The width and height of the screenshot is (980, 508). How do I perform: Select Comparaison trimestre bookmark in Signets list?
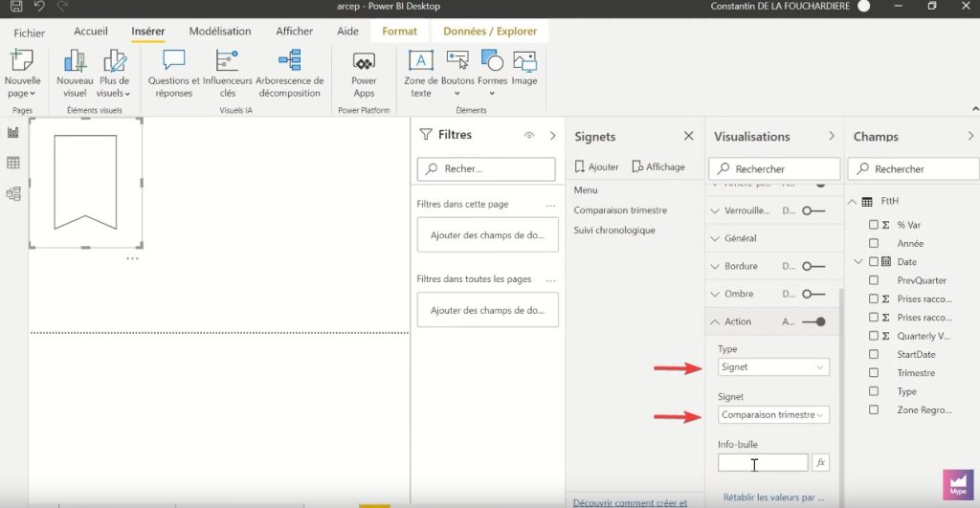pyautogui.click(x=620, y=210)
